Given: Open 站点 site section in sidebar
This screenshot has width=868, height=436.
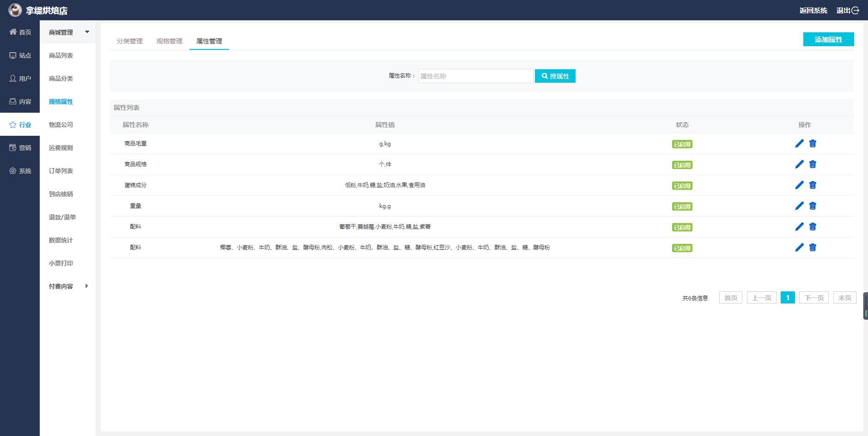Looking at the screenshot, I should [20, 55].
